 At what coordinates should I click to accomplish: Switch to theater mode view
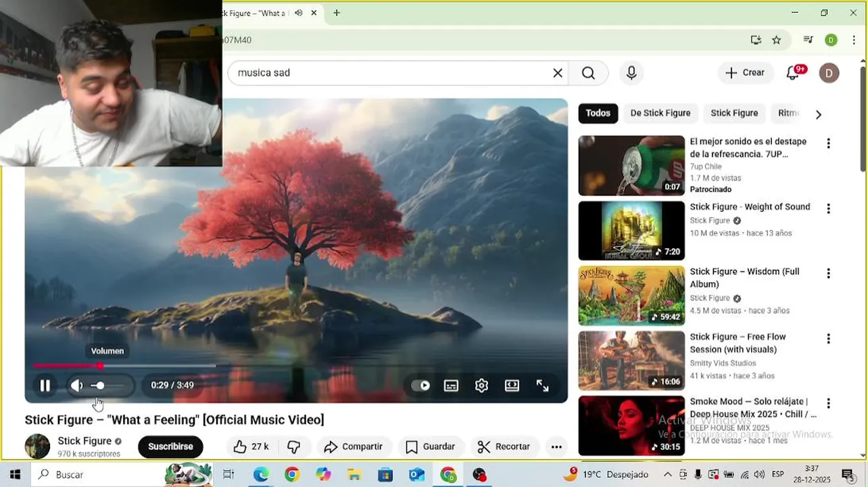512,386
